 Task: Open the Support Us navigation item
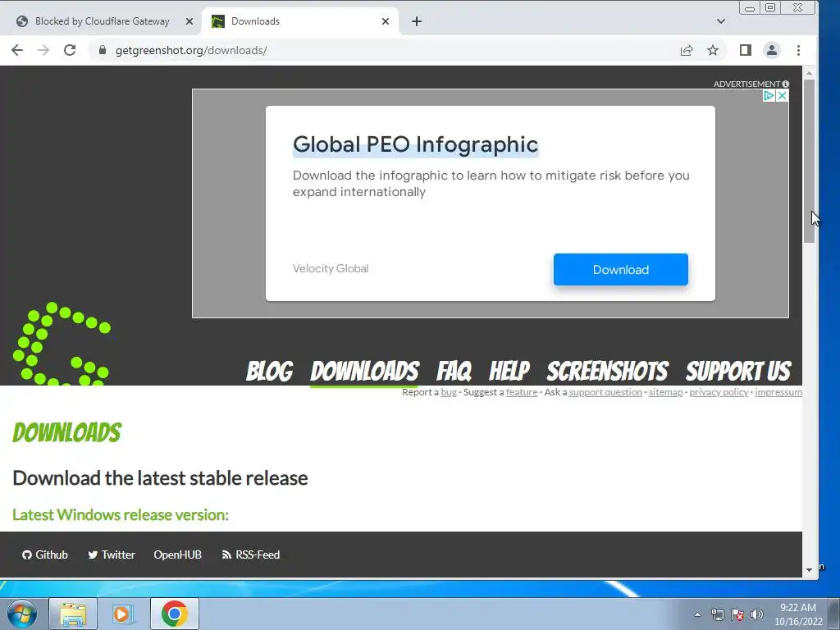pyautogui.click(x=738, y=371)
